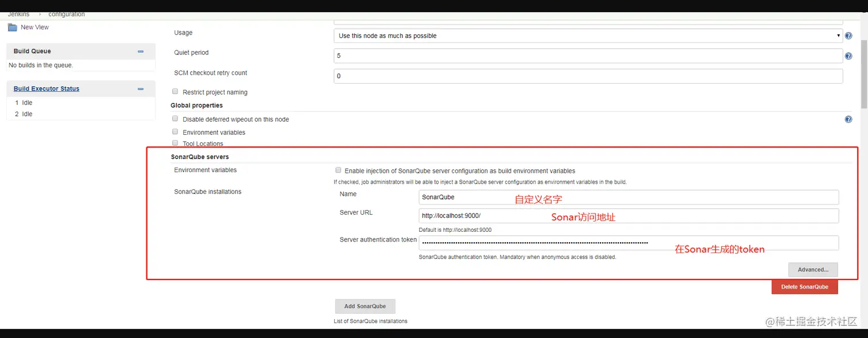Edit the SonarQube Name field
Viewport: 868px width, 338px height.
(x=629, y=197)
